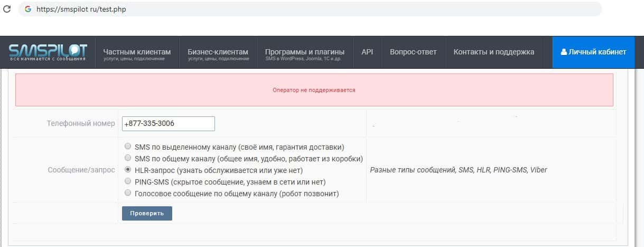Screen dimensions: 644x247
Task: Open Программы и плагины menu
Action: [304, 52]
